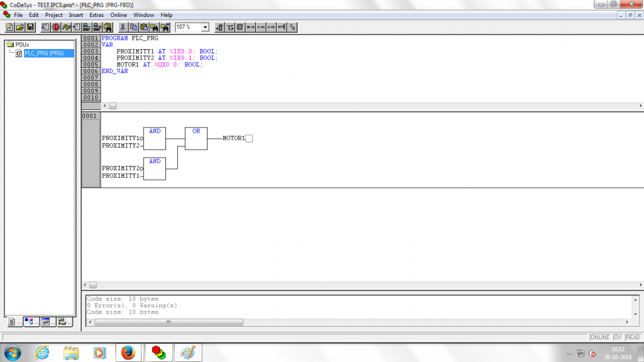644x362 pixels.
Task: Click the Paste toolbar icon
Action: point(143,27)
